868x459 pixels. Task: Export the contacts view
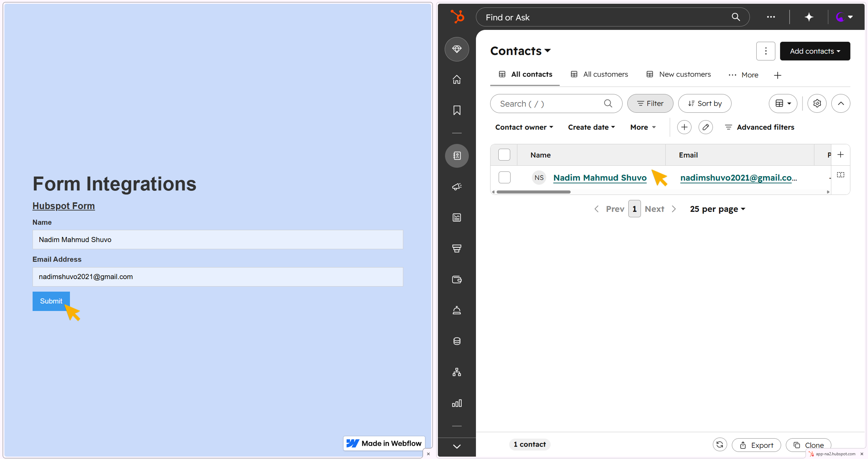tap(756, 445)
